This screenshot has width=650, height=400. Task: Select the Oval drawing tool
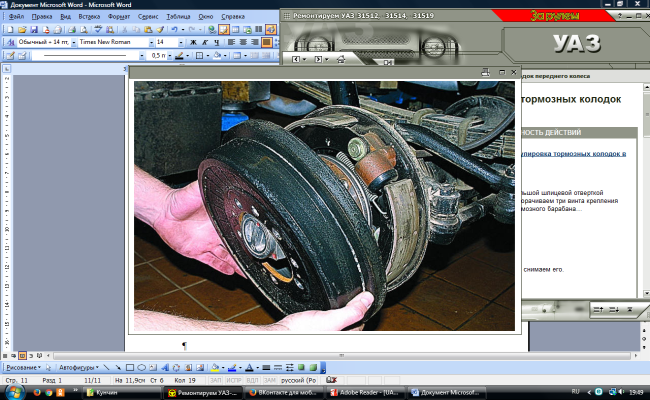[141, 368]
